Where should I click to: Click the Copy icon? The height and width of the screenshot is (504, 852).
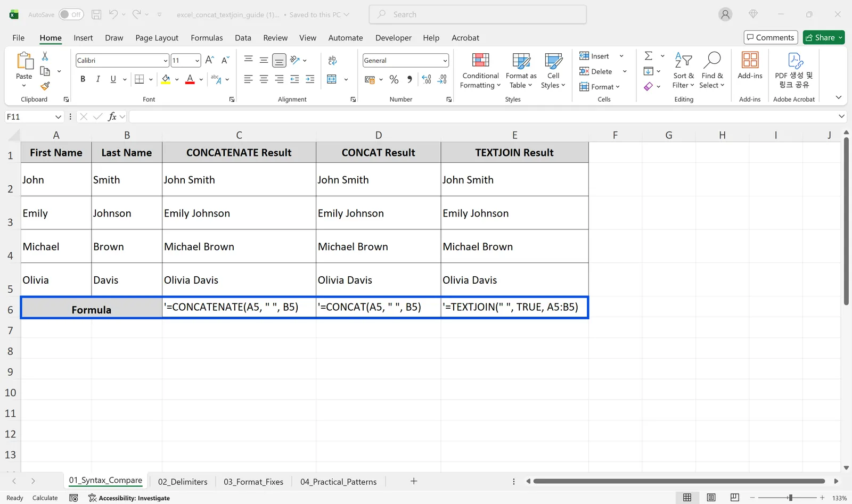[45, 71]
